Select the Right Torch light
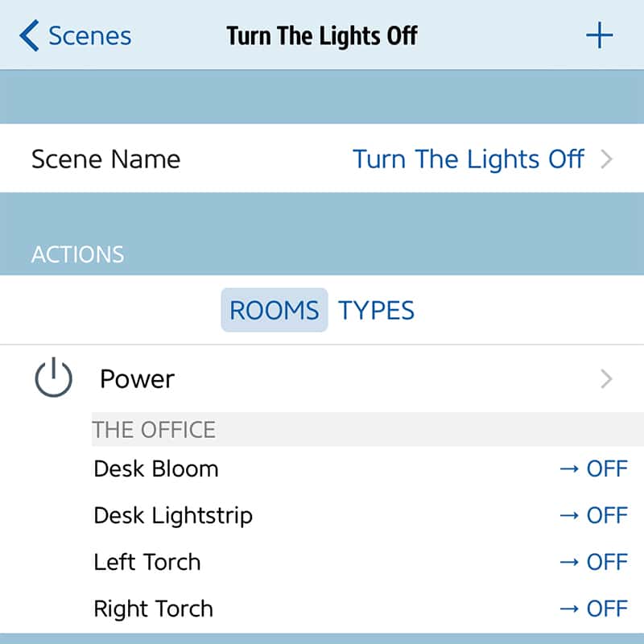The height and width of the screenshot is (644, 644). pos(154,609)
